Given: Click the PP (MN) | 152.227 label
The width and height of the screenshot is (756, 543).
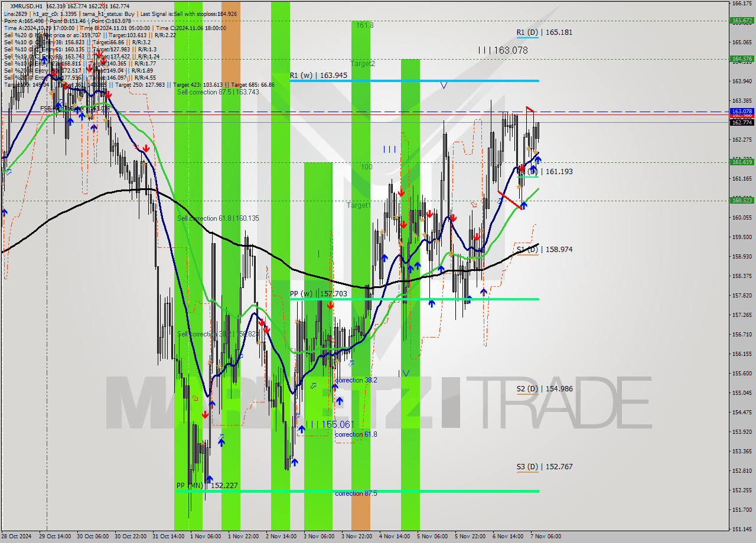Looking at the screenshot, I should [207, 486].
